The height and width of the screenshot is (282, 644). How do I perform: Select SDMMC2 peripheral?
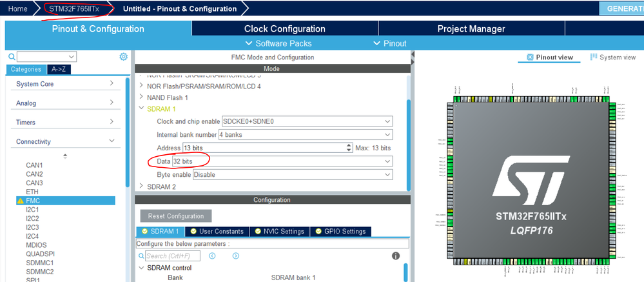(40, 272)
